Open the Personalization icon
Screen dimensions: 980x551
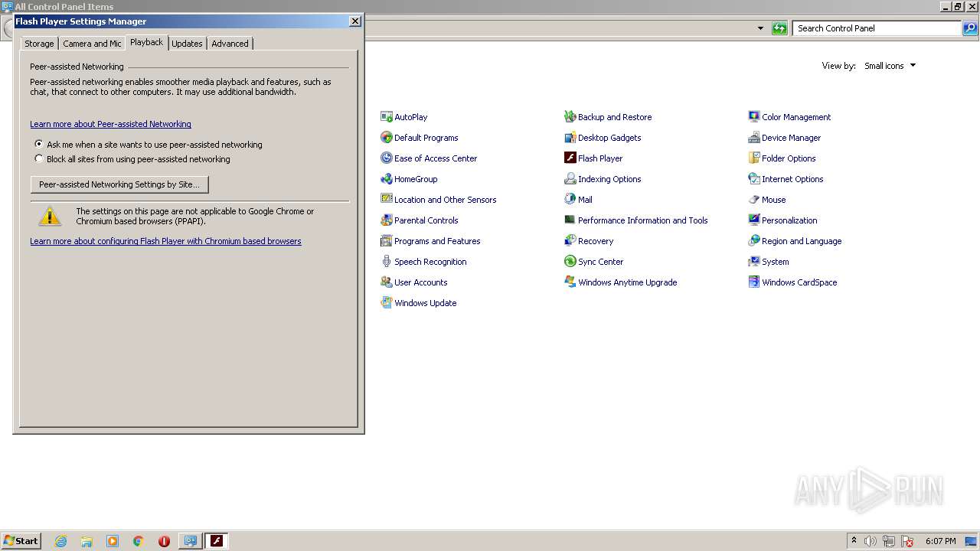coord(782,220)
